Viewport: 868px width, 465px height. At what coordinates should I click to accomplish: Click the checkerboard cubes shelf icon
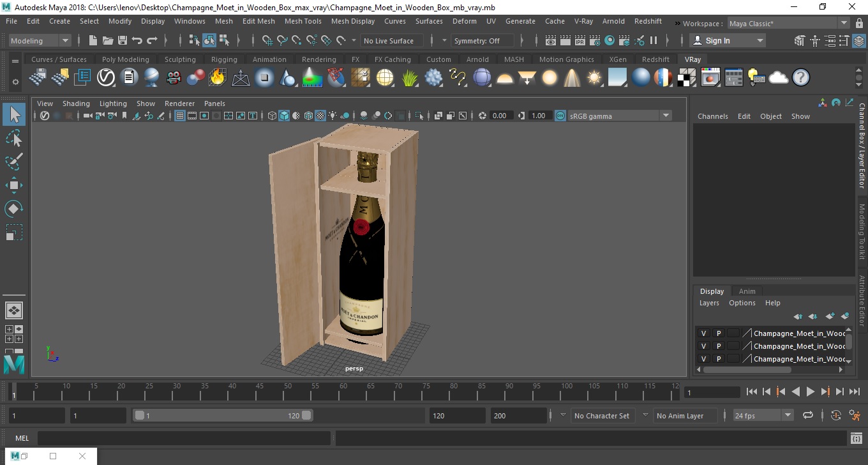coord(687,78)
